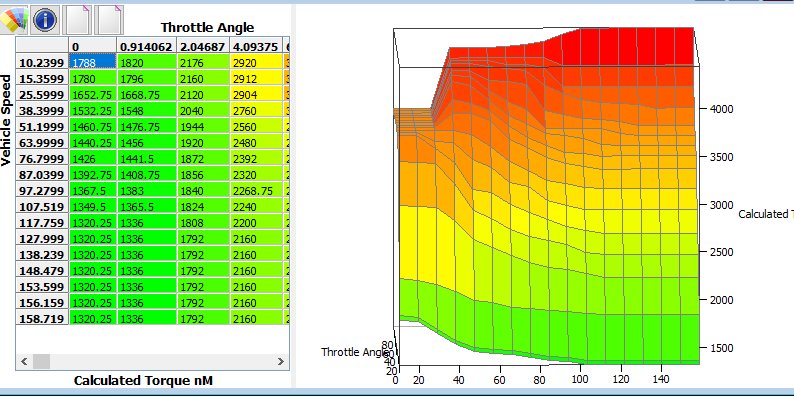Click the second blank page icon
This screenshot has height=398, width=794.
point(109,20)
